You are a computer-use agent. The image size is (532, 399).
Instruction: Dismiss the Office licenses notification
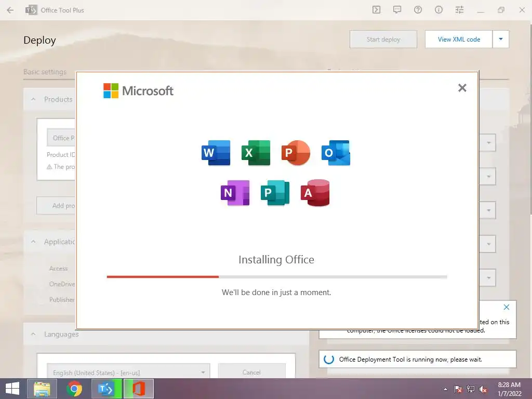tap(507, 307)
